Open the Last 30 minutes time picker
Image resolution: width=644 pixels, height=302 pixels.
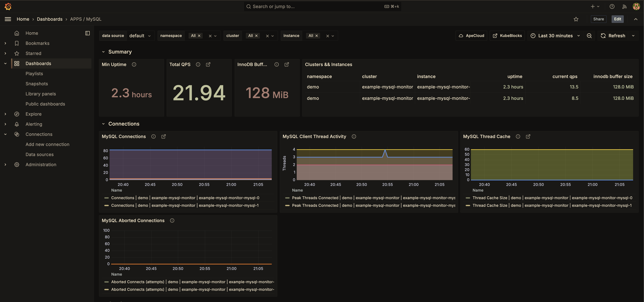pos(555,36)
